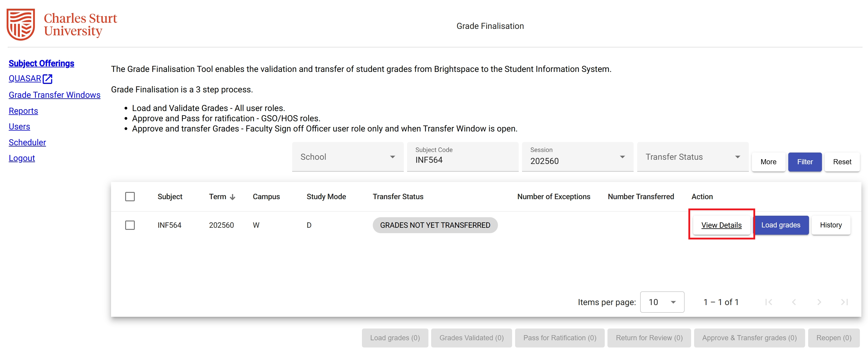Change items per page dropdown
868x355 pixels.
662,302
